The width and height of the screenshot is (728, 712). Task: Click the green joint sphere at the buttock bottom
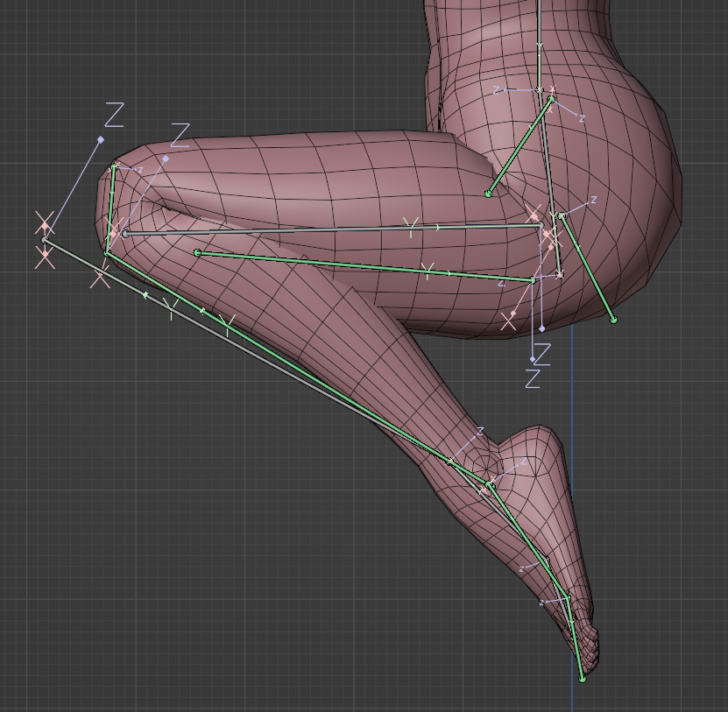point(613,320)
